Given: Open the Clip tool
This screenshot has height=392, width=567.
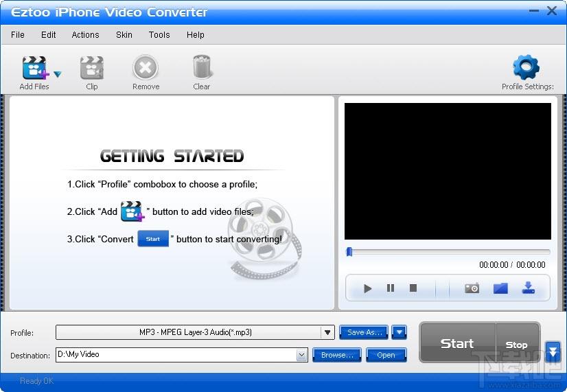Looking at the screenshot, I should (x=92, y=69).
